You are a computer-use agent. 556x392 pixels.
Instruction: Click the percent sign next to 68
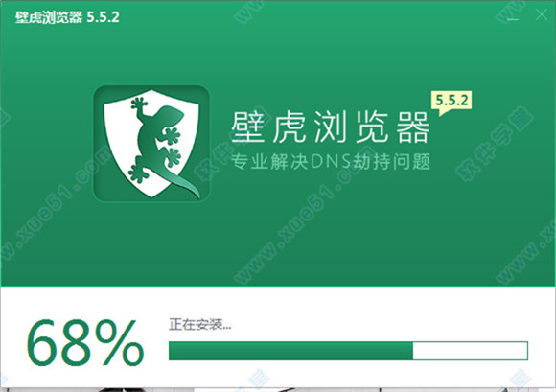pyautogui.click(x=120, y=341)
